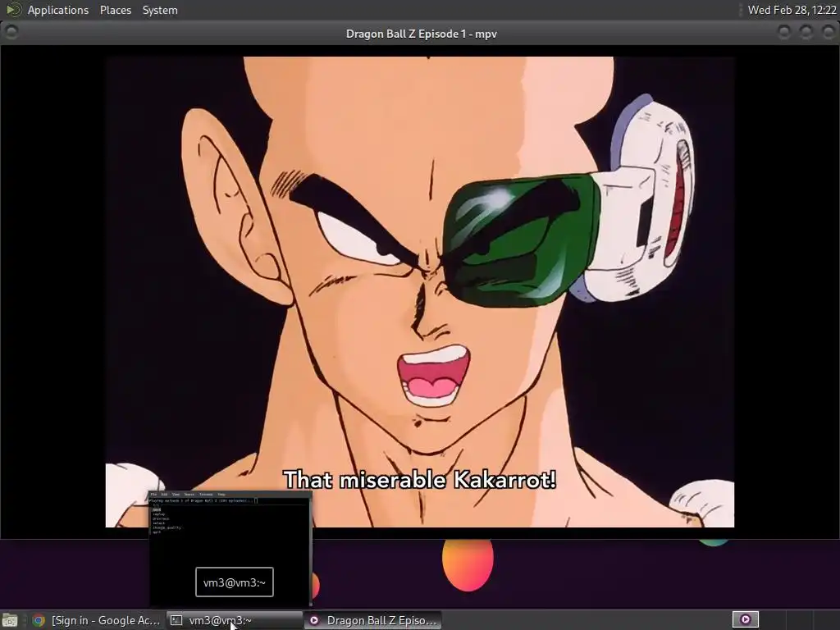Open the Applications menu

coord(58,10)
